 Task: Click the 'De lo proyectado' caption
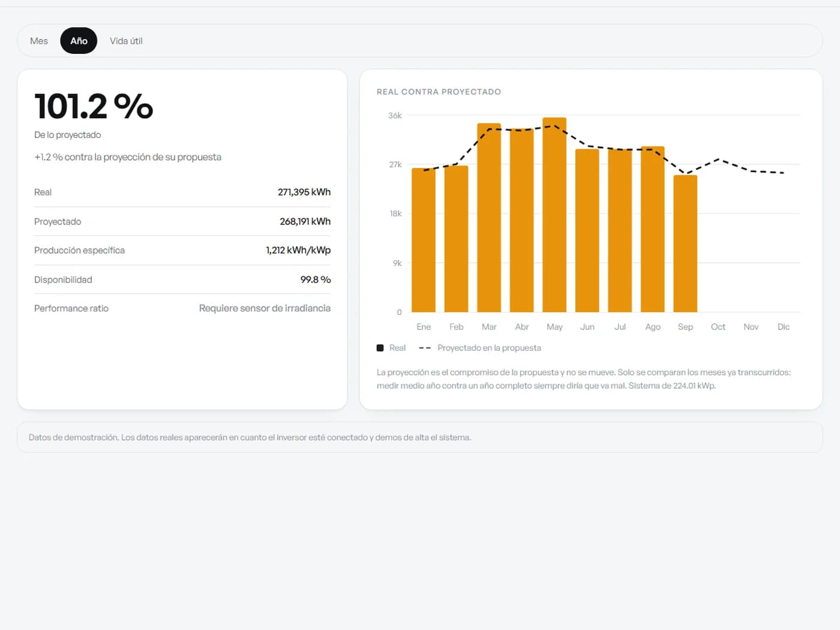click(67, 135)
